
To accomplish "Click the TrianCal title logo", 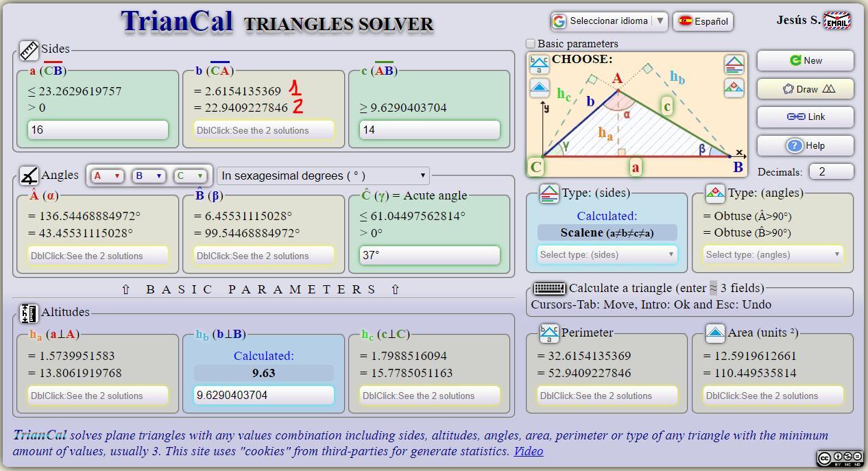I will point(177,21).
